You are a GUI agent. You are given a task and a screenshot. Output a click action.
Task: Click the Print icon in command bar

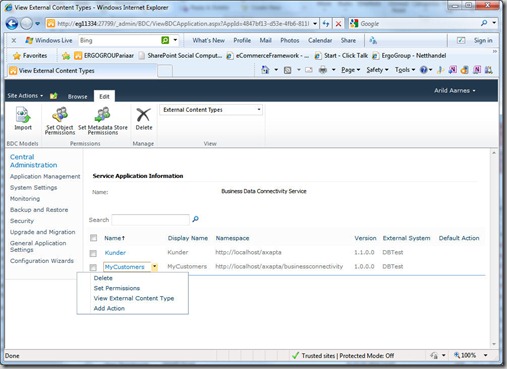click(323, 70)
